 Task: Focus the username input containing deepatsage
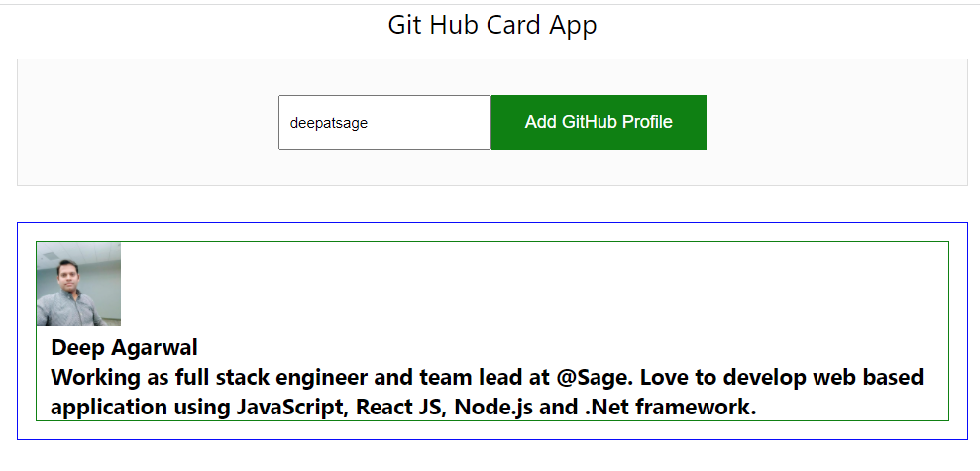(x=385, y=123)
